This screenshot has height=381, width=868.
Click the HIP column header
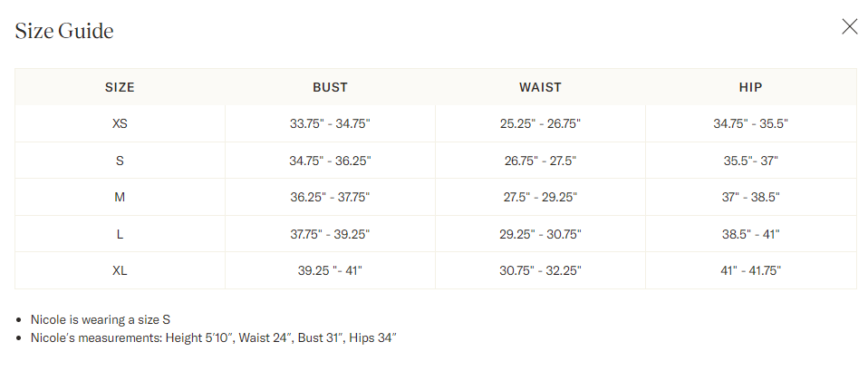(750, 87)
